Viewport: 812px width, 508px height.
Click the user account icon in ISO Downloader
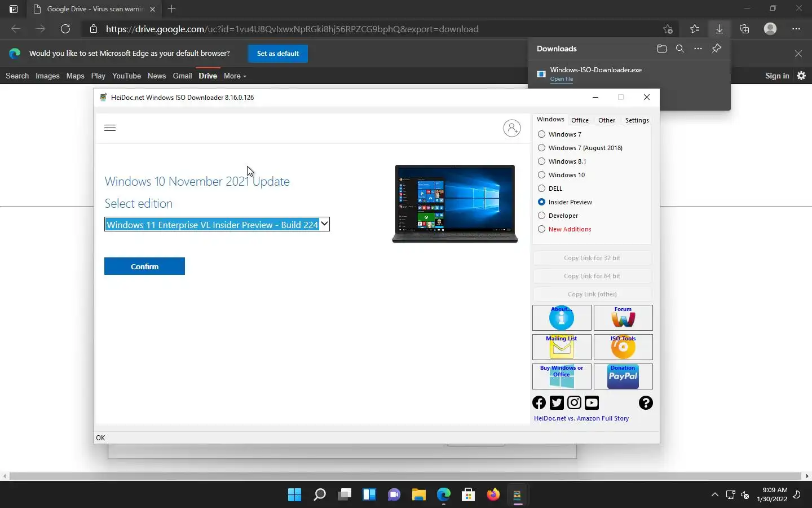pos(512,128)
